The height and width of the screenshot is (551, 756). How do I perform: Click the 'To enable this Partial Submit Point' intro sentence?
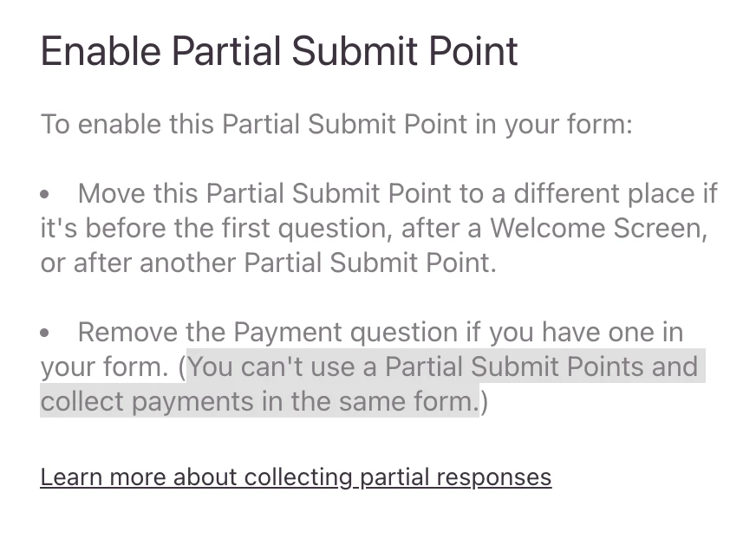(x=336, y=124)
